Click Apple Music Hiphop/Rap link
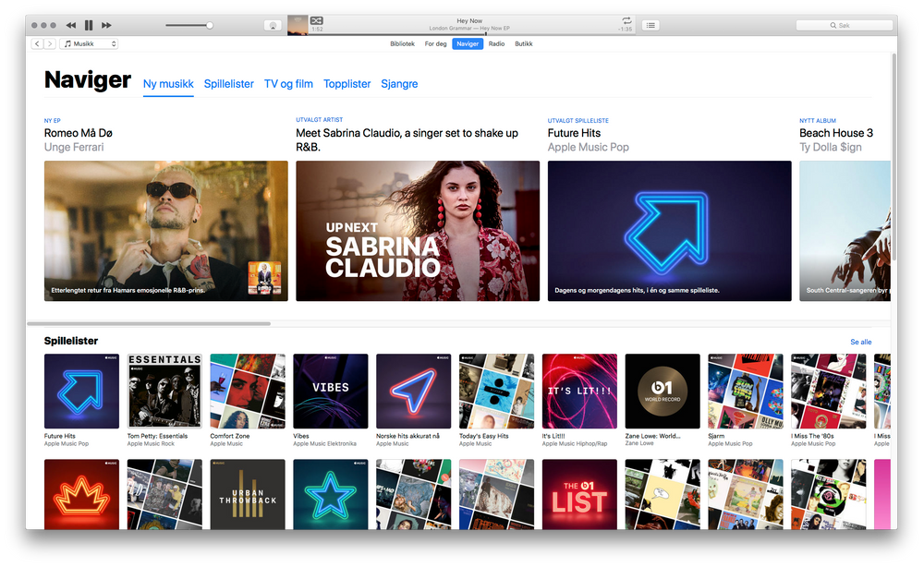This screenshot has width=924, height=567. [575, 444]
